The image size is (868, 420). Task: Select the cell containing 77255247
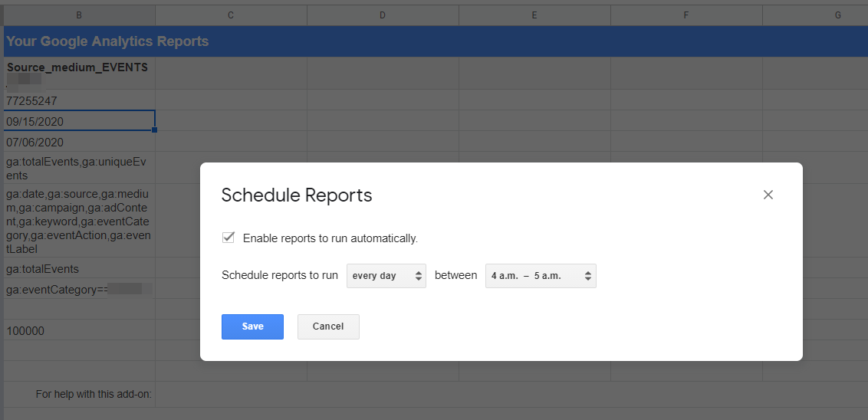pos(79,100)
